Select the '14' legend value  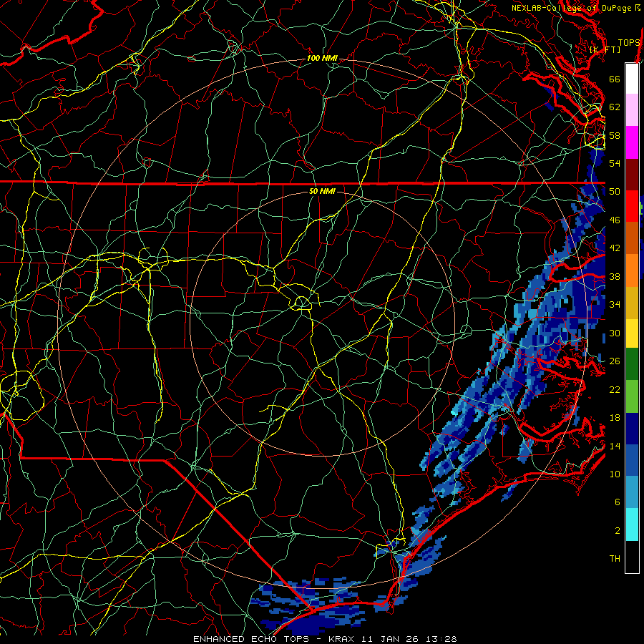pyautogui.click(x=615, y=446)
